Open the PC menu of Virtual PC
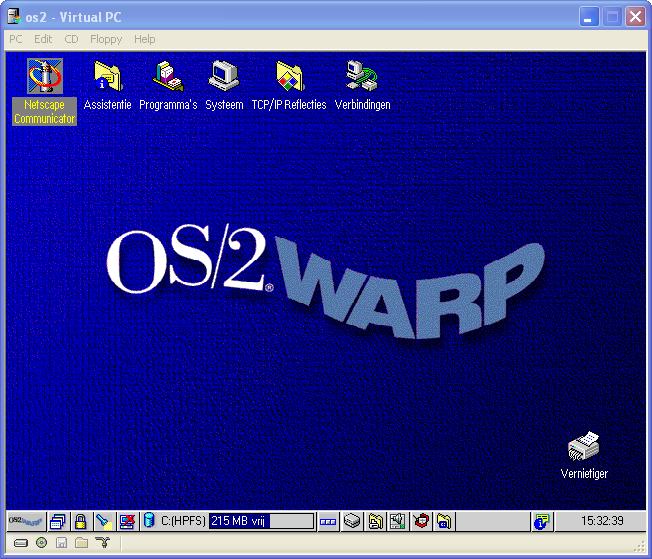This screenshot has height=559, width=652. point(16,39)
